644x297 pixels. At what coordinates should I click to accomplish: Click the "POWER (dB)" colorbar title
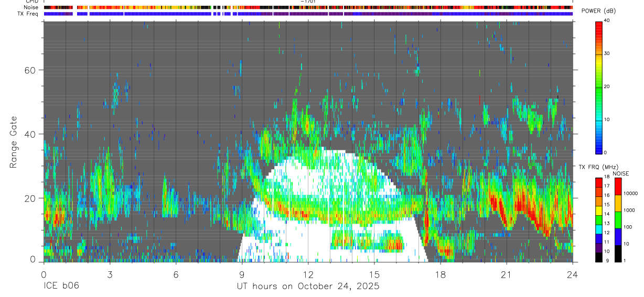point(599,11)
